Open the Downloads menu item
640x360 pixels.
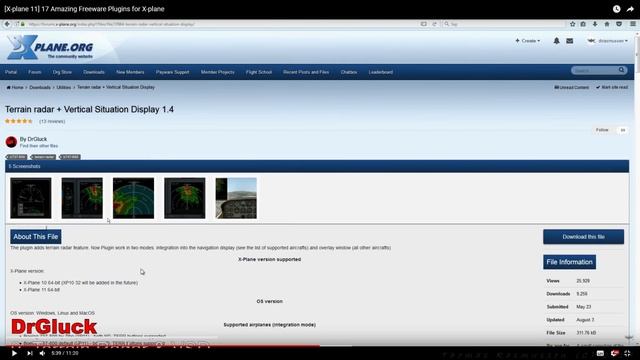click(x=94, y=72)
